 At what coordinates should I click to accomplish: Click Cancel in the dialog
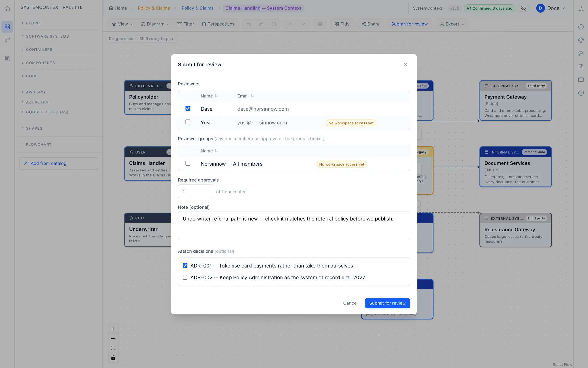coord(350,303)
